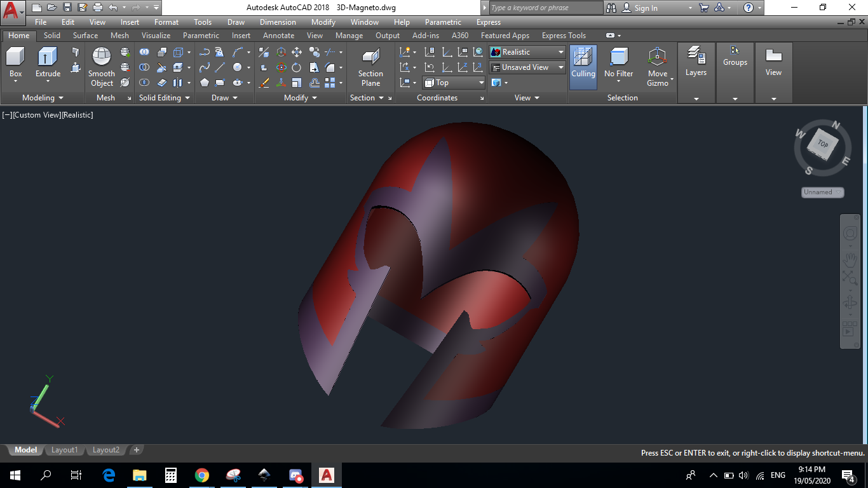
Task: Select the Rotate tool in Modify panel
Action: pos(297,67)
